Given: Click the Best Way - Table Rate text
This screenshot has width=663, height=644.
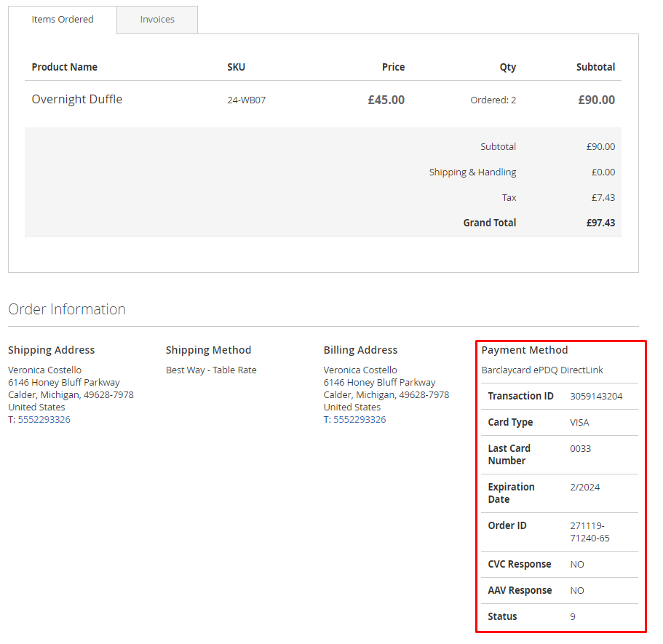Looking at the screenshot, I should coord(211,370).
